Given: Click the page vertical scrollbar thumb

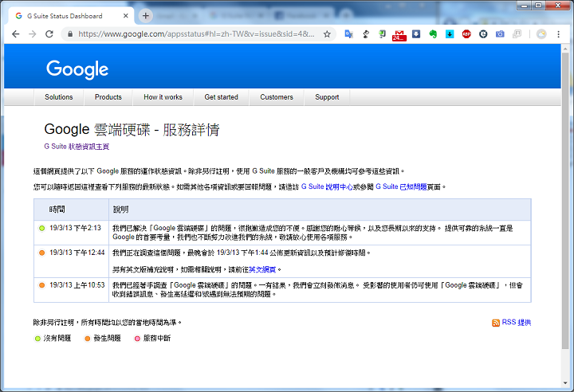Looking at the screenshot, I should coord(565,201).
